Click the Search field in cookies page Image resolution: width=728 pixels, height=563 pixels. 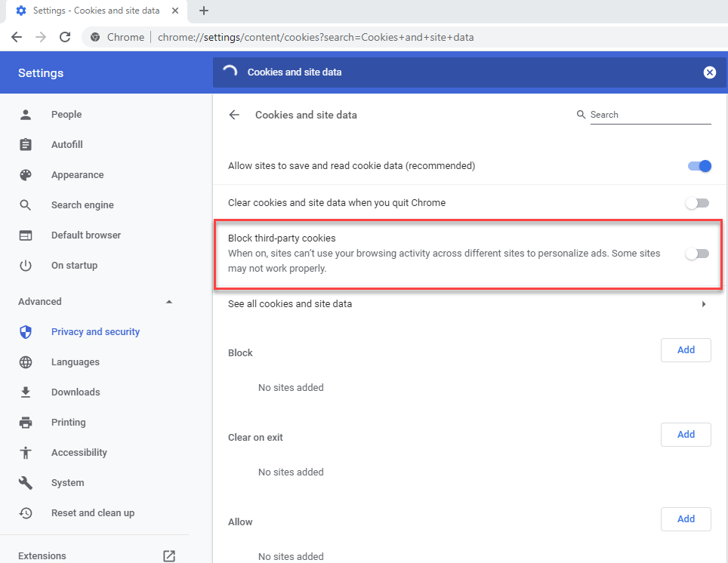tap(649, 115)
